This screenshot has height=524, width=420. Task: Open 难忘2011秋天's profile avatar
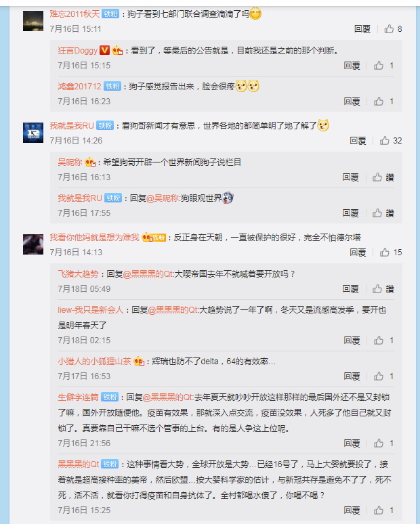pos(33,21)
